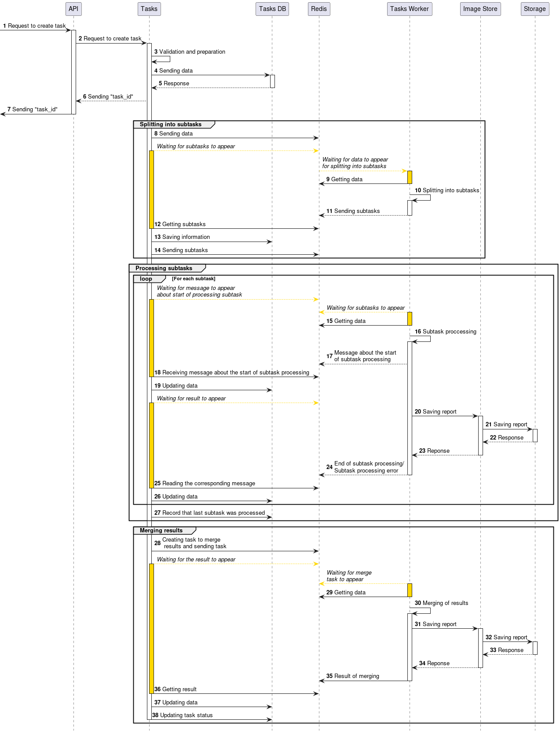
Task: Select message 27 'Record that last subtask was processed'
Action: 213,513
